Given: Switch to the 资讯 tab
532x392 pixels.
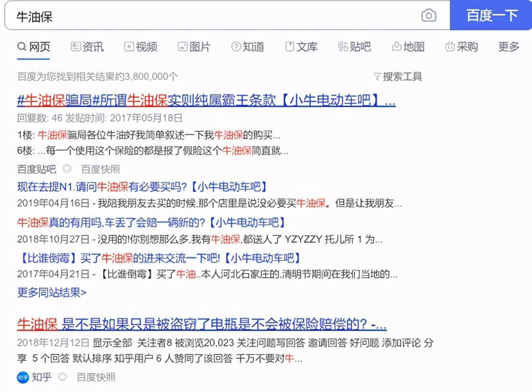Looking at the screenshot, I should 87,47.
